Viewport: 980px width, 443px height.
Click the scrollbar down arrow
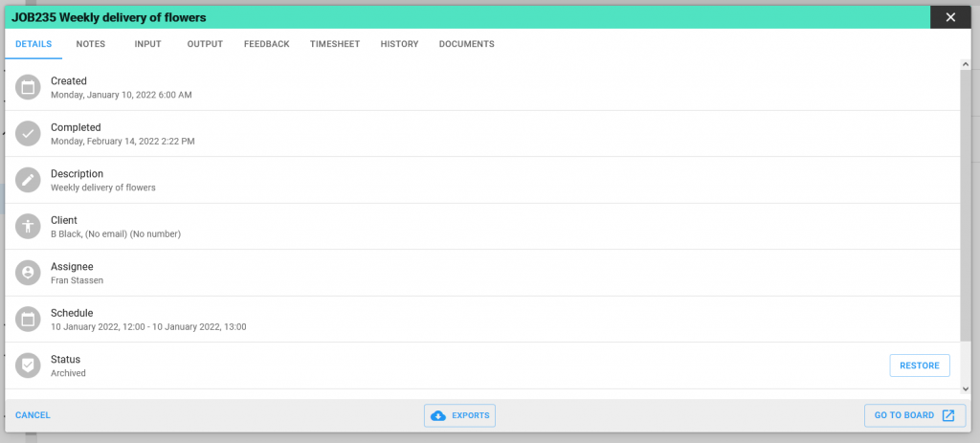click(x=966, y=388)
